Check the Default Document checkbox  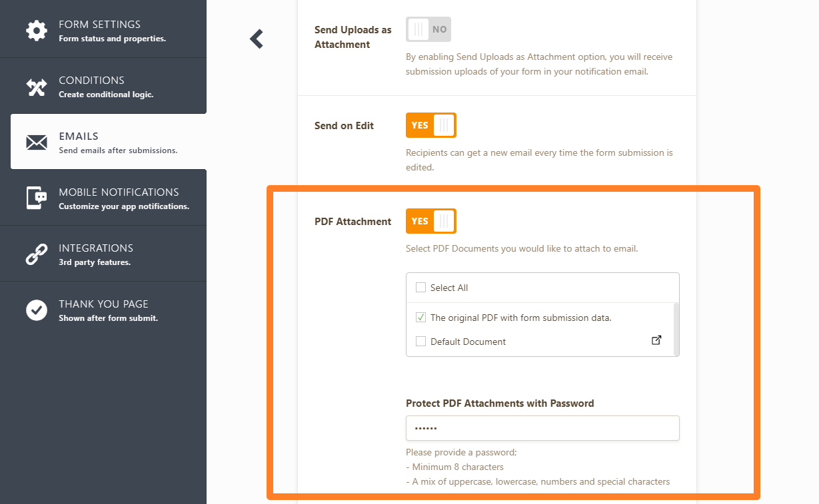pos(420,342)
